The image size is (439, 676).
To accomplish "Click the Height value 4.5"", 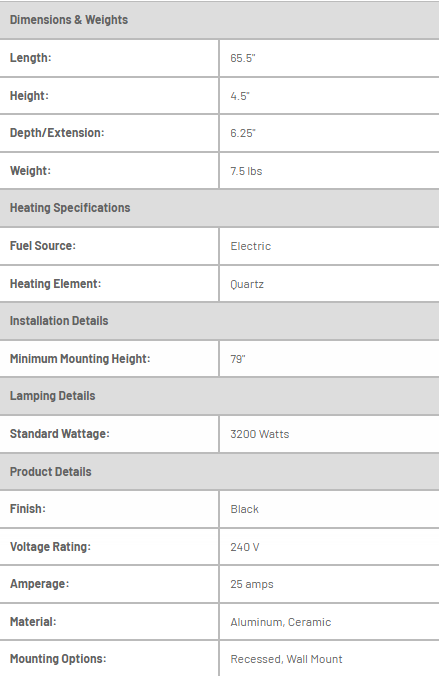I will [240, 96].
